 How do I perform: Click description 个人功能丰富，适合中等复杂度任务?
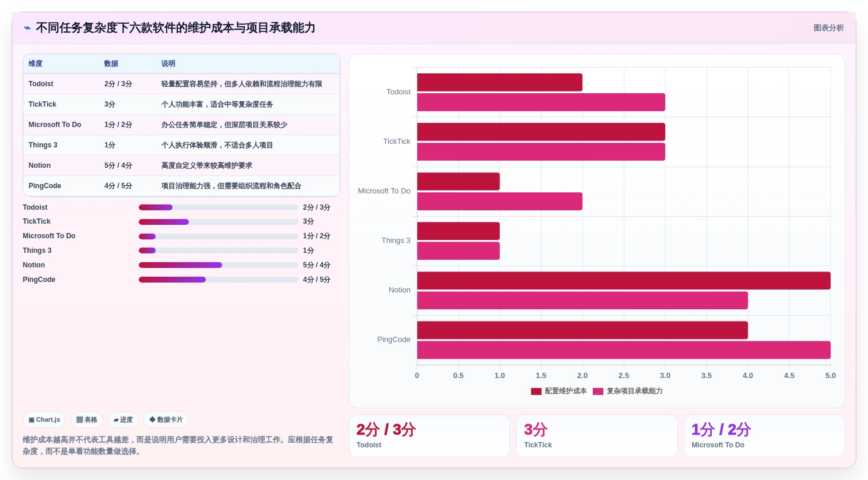pyautogui.click(x=217, y=104)
